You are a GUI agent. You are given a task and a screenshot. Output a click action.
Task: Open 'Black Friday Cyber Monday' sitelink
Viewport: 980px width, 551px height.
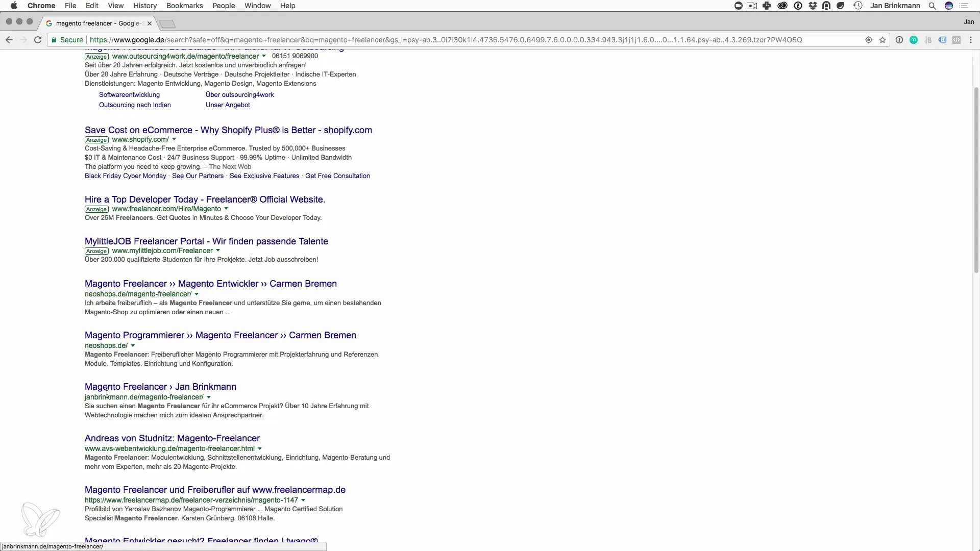pos(126,176)
